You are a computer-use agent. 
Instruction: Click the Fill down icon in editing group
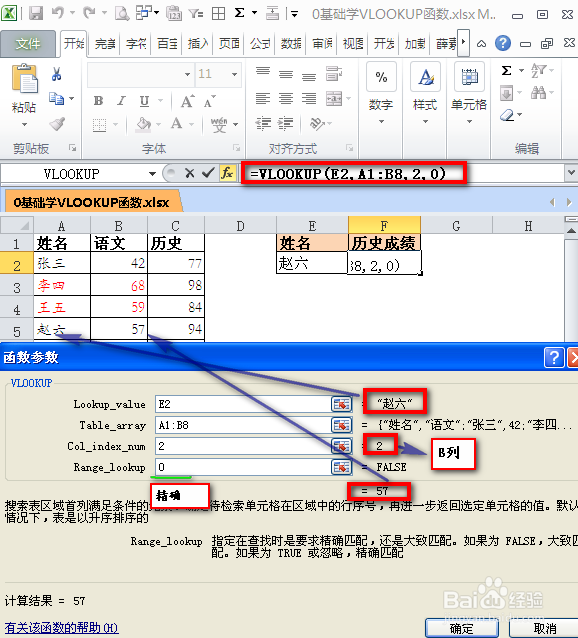click(x=506, y=93)
